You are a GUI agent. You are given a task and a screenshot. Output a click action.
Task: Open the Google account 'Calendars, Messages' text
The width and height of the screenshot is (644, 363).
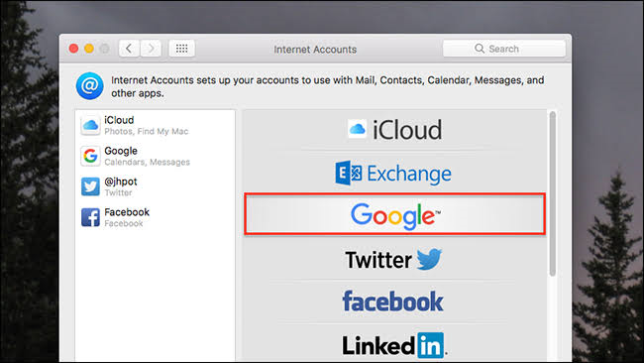pos(147,162)
